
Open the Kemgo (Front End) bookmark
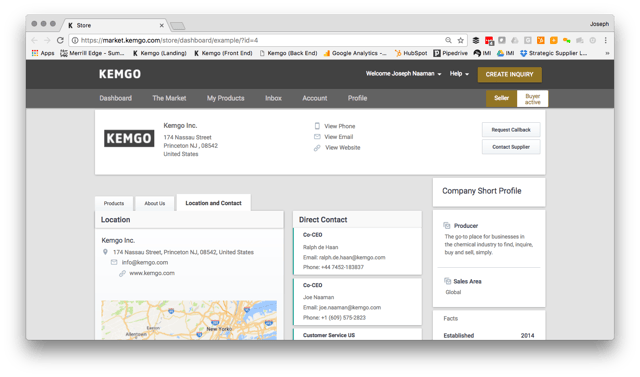point(223,53)
